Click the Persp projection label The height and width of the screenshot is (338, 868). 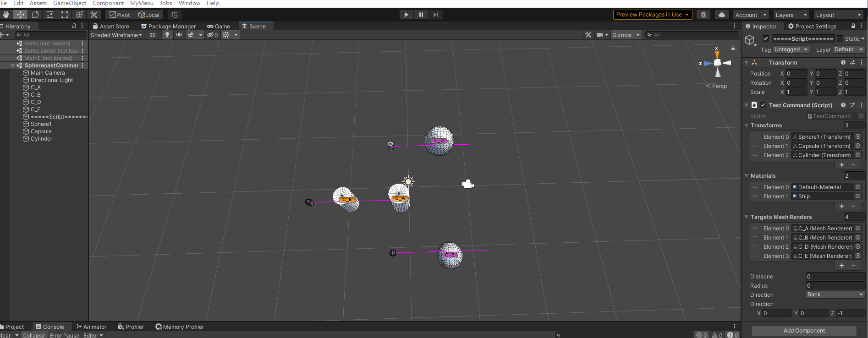click(719, 86)
